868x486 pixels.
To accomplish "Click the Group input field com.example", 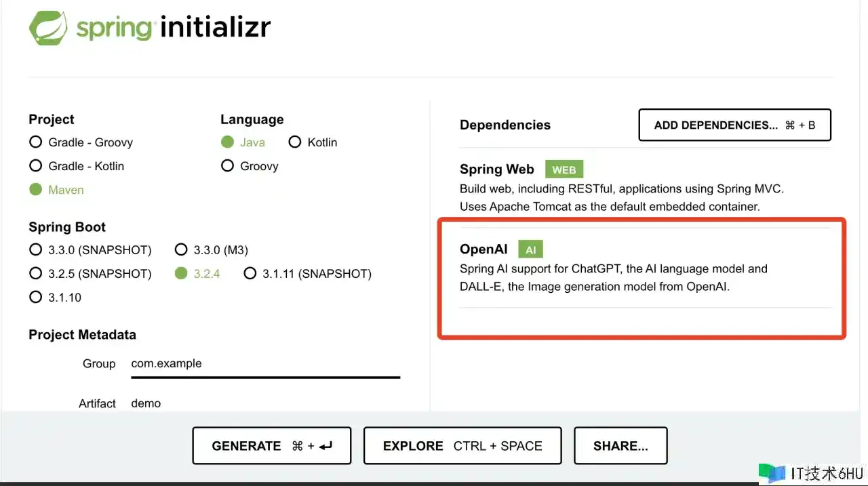I will coord(265,364).
